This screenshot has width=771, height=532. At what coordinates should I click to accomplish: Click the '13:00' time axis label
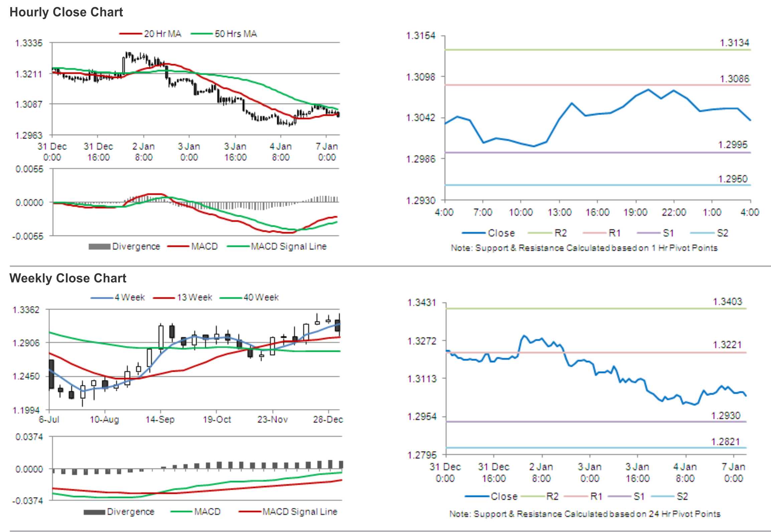coord(559,212)
